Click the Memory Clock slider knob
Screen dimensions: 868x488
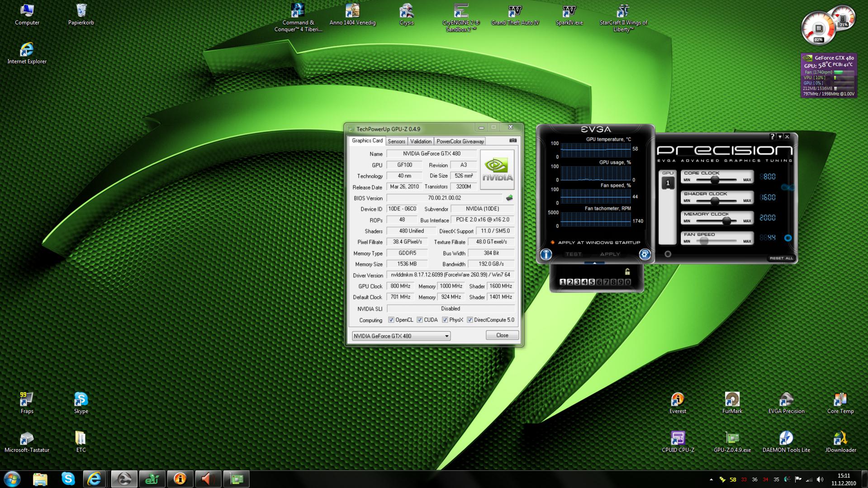[x=726, y=221]
